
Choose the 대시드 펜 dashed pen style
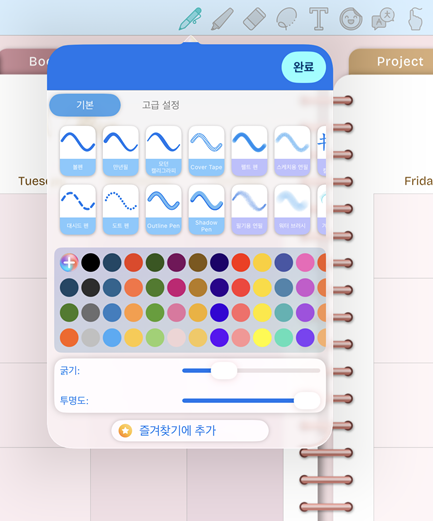[x=78, y=209]
